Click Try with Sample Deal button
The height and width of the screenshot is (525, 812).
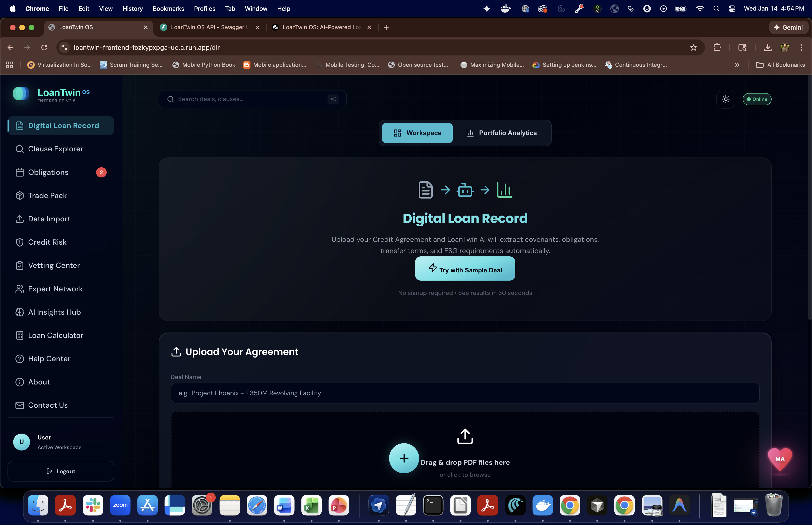point(465,269)
